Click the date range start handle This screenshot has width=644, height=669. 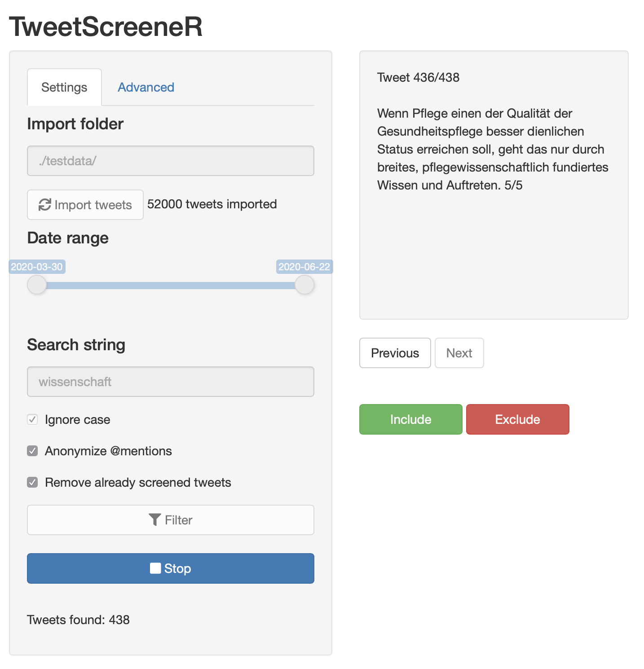[x=37, y=285]
